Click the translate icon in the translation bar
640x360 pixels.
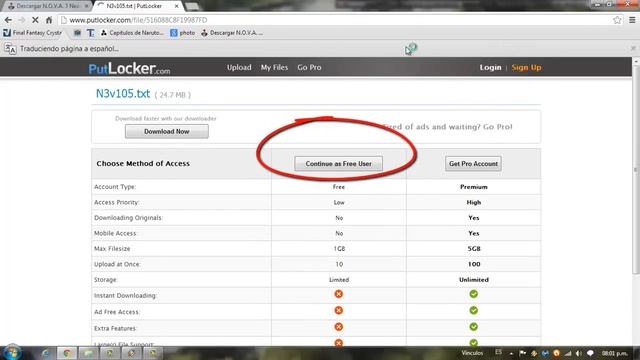tap(10, 49)
